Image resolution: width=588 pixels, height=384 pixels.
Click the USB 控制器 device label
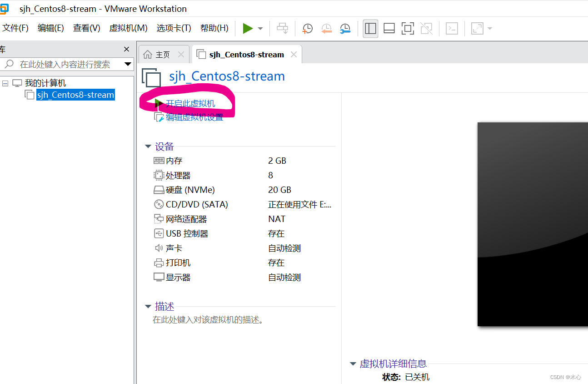(x=187, y=233)
